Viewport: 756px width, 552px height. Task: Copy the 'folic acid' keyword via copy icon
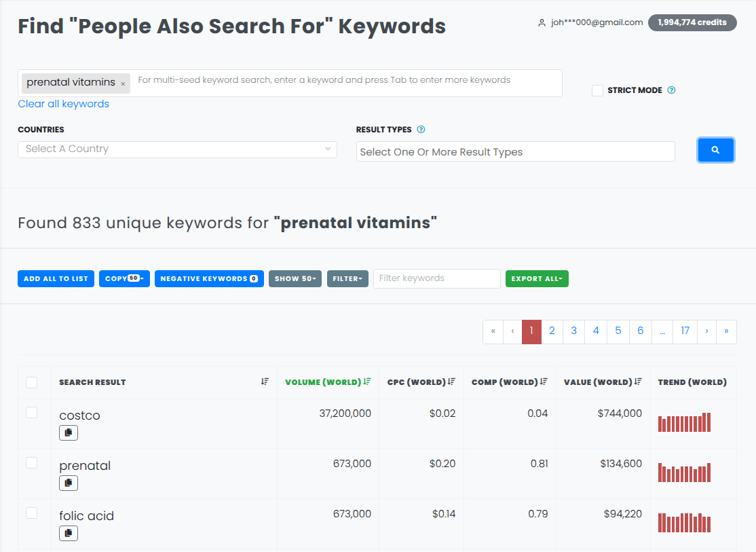(68, 533)
